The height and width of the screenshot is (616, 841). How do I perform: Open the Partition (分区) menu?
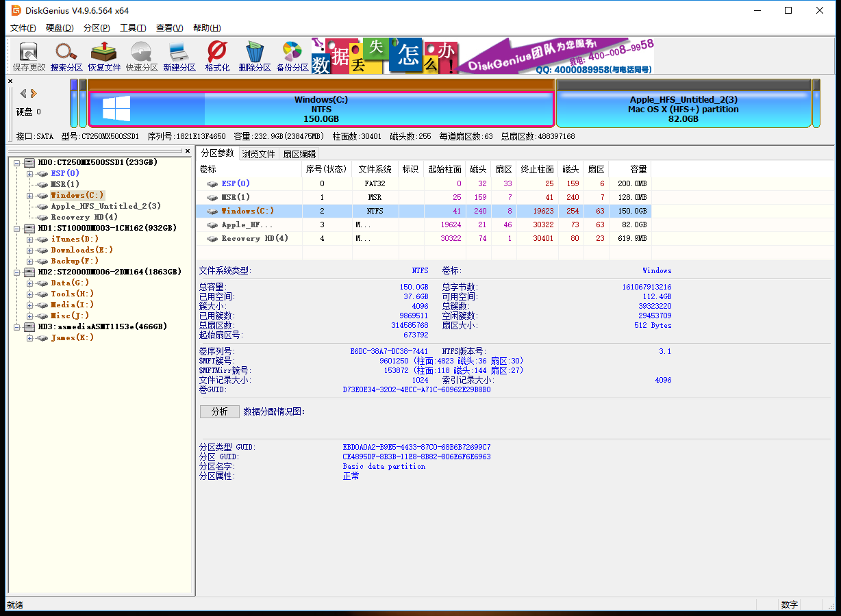click(97, 28)
